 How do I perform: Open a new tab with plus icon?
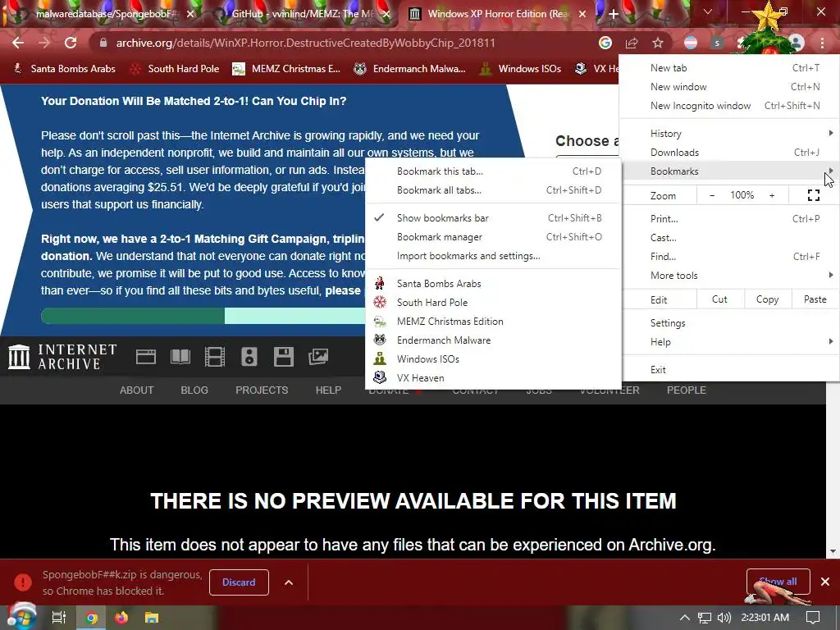tap(614, 14)
